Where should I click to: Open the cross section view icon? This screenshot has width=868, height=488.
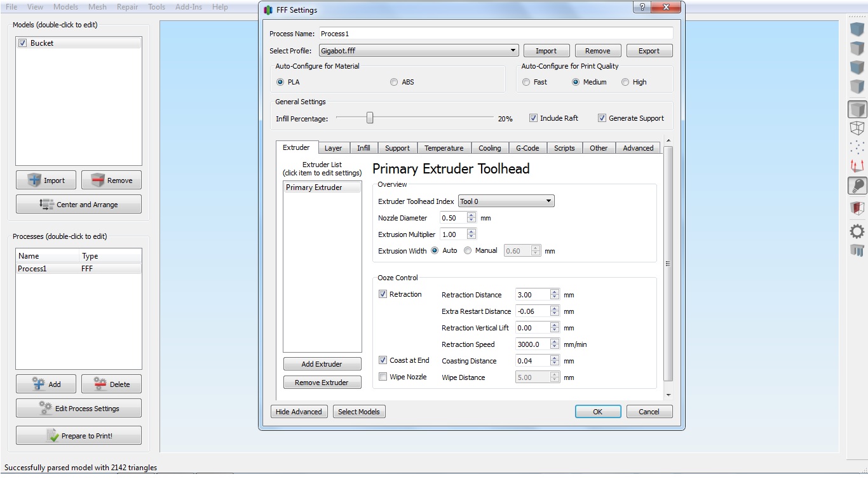[857, 208]
